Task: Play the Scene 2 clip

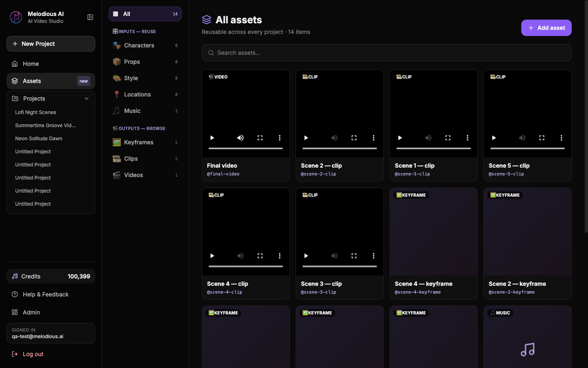Action: [306, 138]
